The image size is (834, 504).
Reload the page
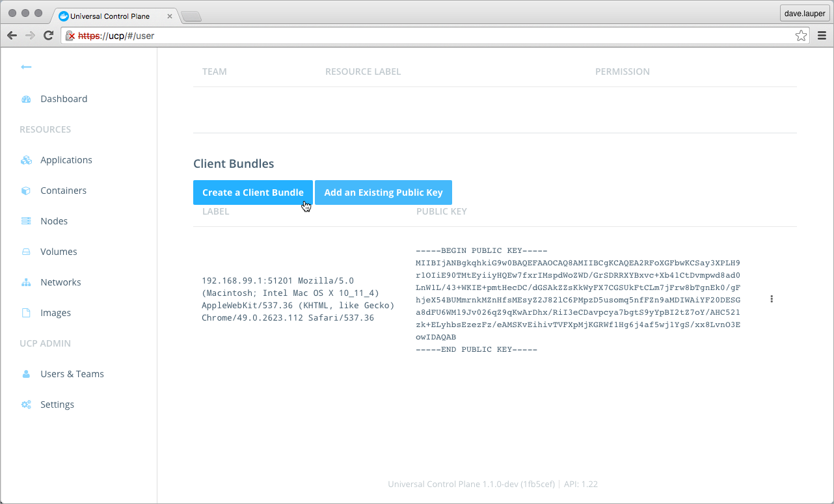48,36
